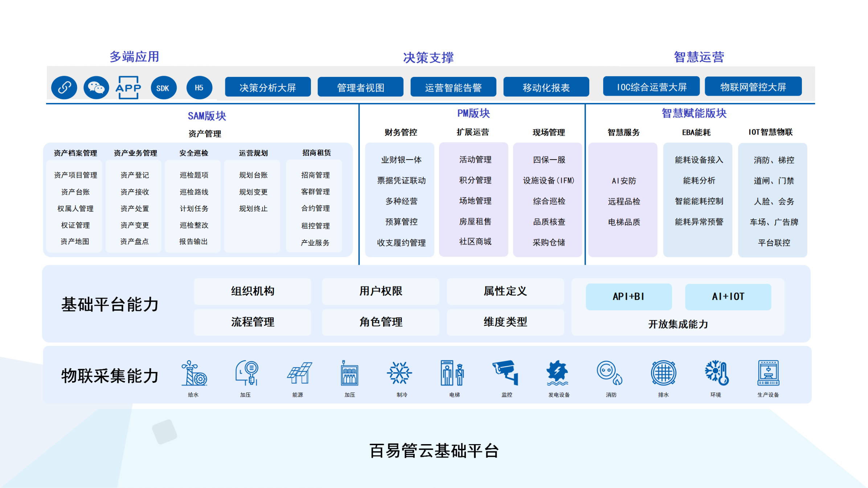Click the H5 circle icon
Screen dimensions: 868x488
[199, 87]
